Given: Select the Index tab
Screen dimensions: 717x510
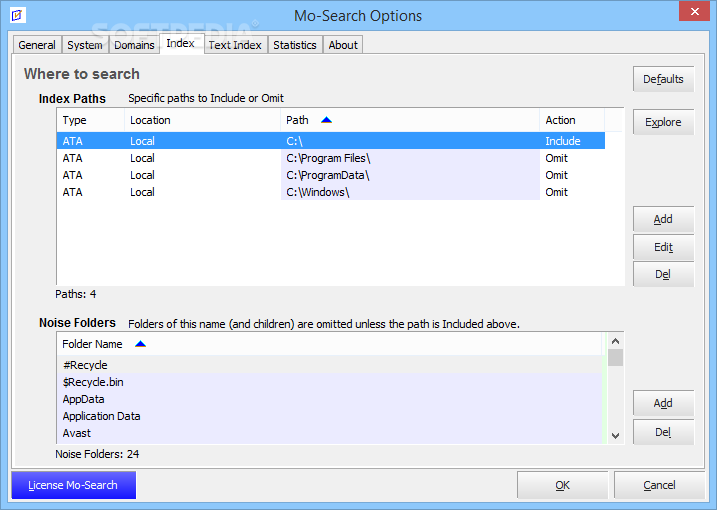Looking at the screenshot, I should 181,43.
